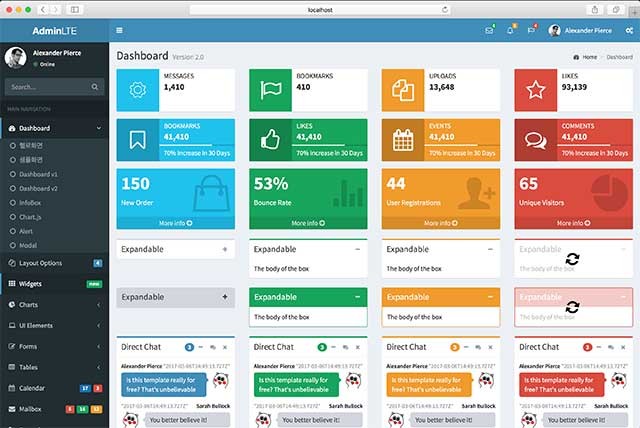Collapse the Dashboard menu chevron
The height and width of the screenshot is (428, 640).
(99, 128)
